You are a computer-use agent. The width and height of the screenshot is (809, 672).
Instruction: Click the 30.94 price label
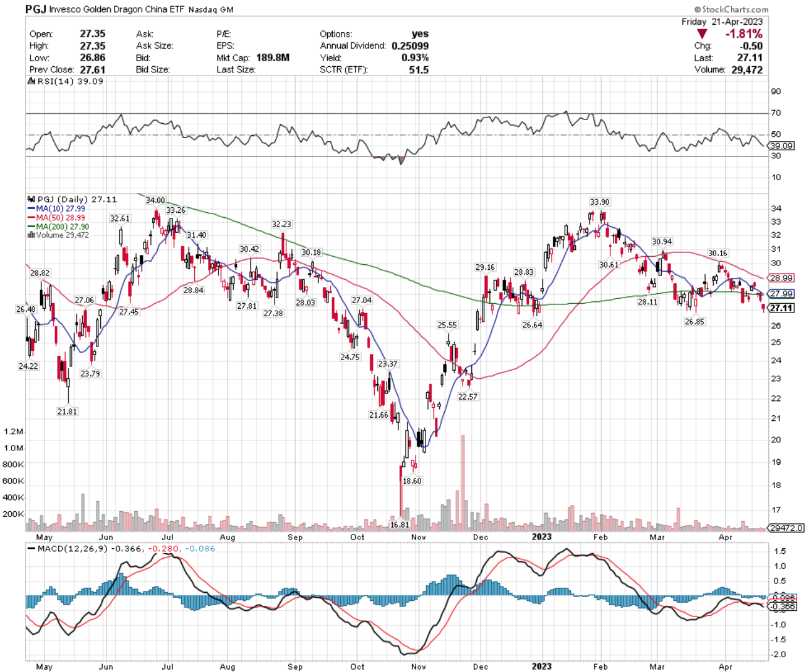(x=662, y=242)
